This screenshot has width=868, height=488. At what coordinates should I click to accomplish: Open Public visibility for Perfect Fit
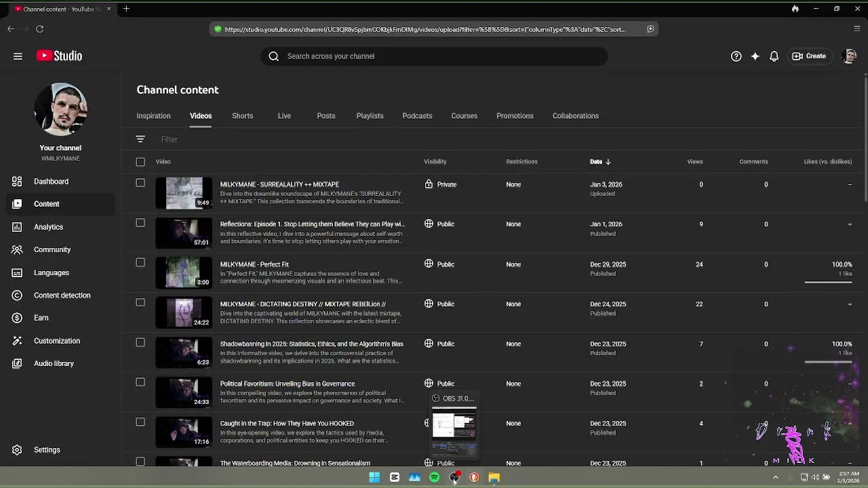click(x=439, y=264)
